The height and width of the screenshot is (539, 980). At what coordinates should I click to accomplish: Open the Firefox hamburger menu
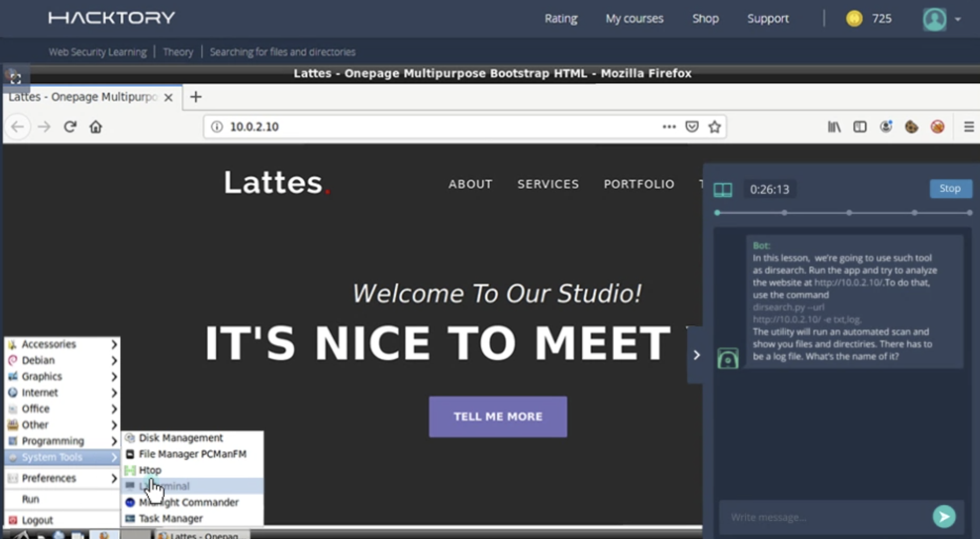(968, 127)
